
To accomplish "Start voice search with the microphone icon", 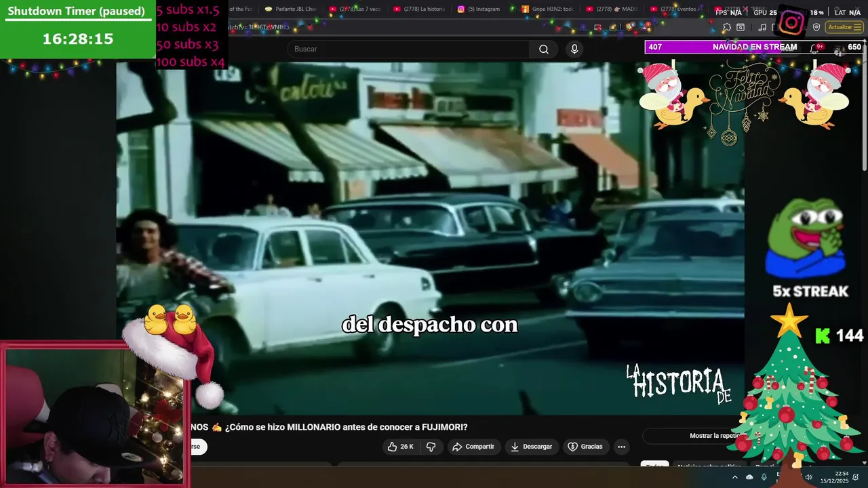I will (x=574, y=49).
